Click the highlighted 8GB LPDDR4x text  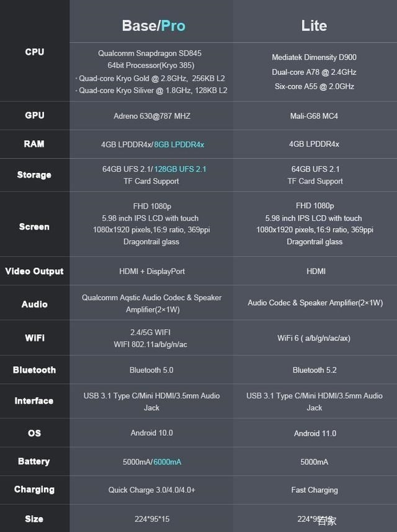pyautogui.click(x=179, y=144)
